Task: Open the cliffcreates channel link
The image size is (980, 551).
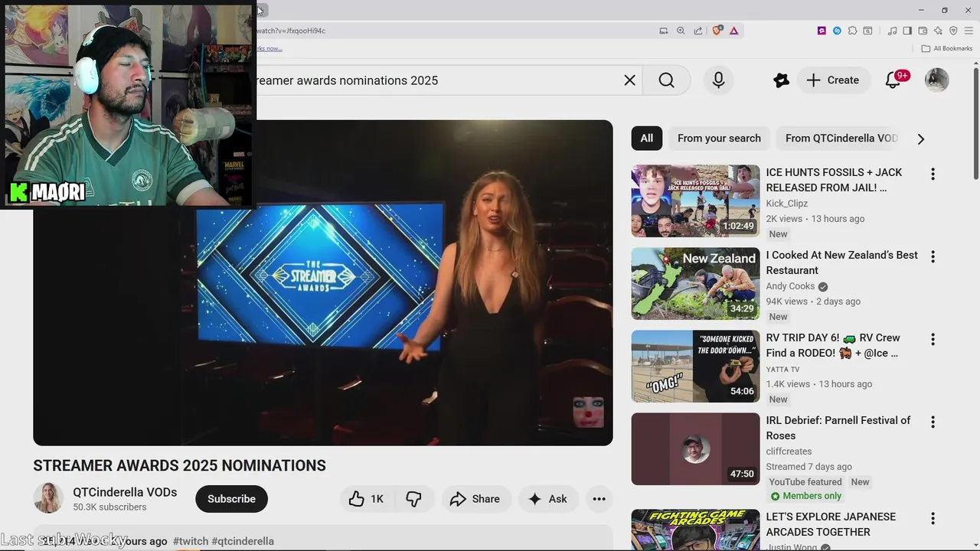Action: pyautogui.click(x=789, y=452)
